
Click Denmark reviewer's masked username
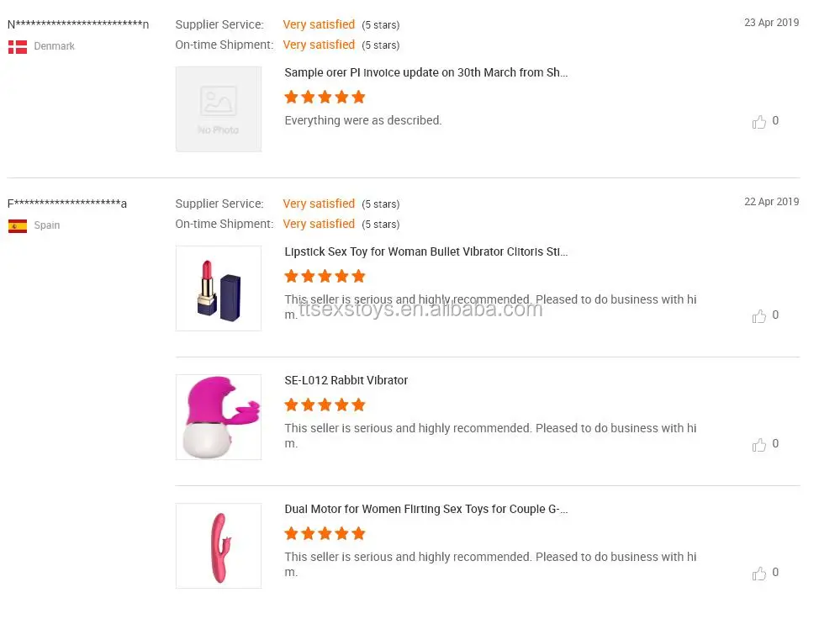point(78,25)
